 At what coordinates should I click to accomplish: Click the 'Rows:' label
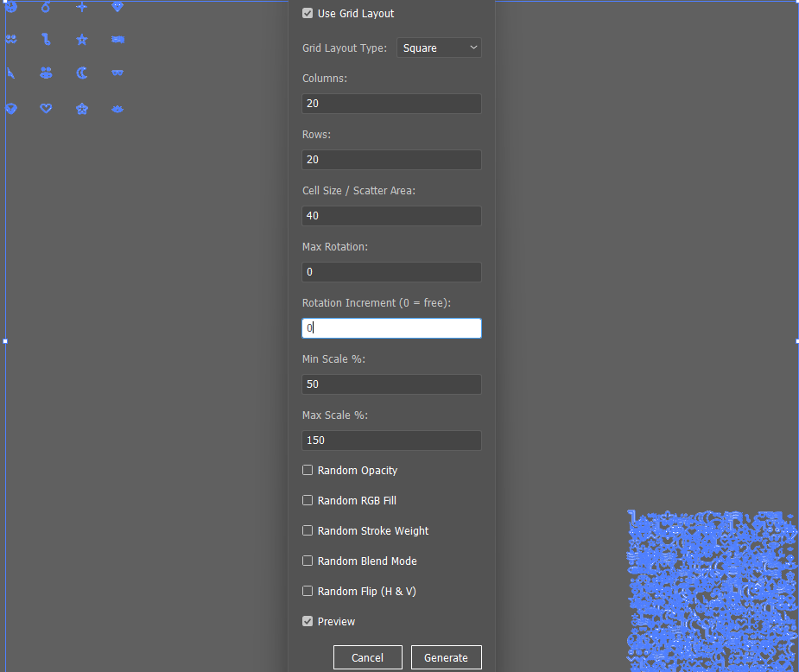pyautogui.click(x=316, y=135)
